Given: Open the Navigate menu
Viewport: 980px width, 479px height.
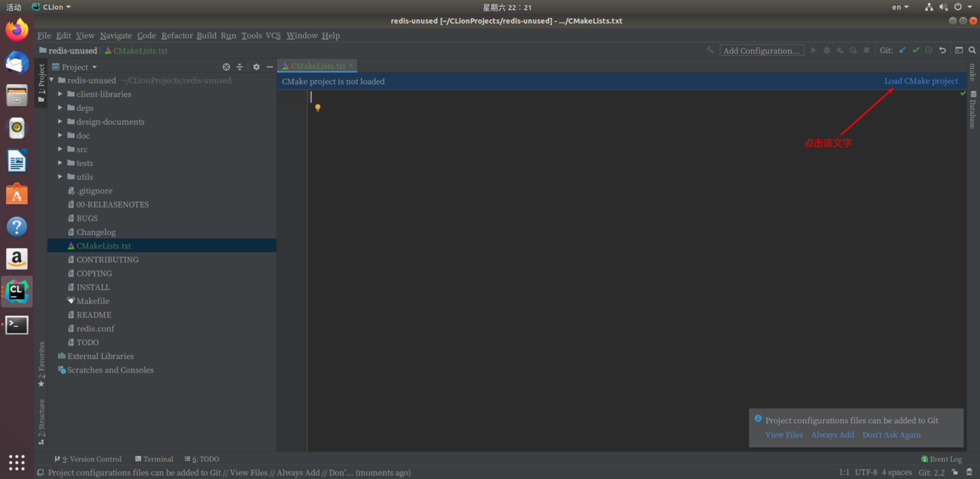Looking at the screenshot, I should tap(116, 35).
